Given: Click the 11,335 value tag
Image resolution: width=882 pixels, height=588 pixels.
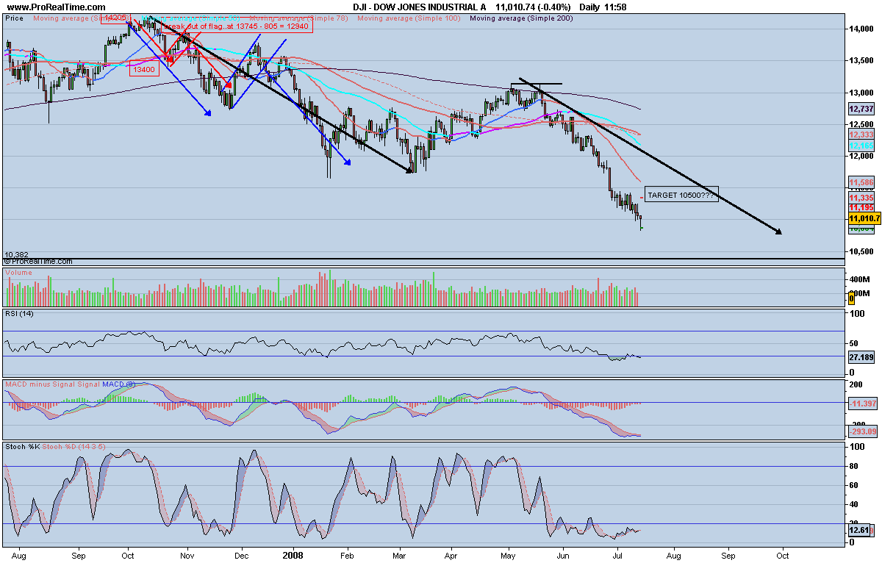Looking at the screenshot, I should pos(861,198).
